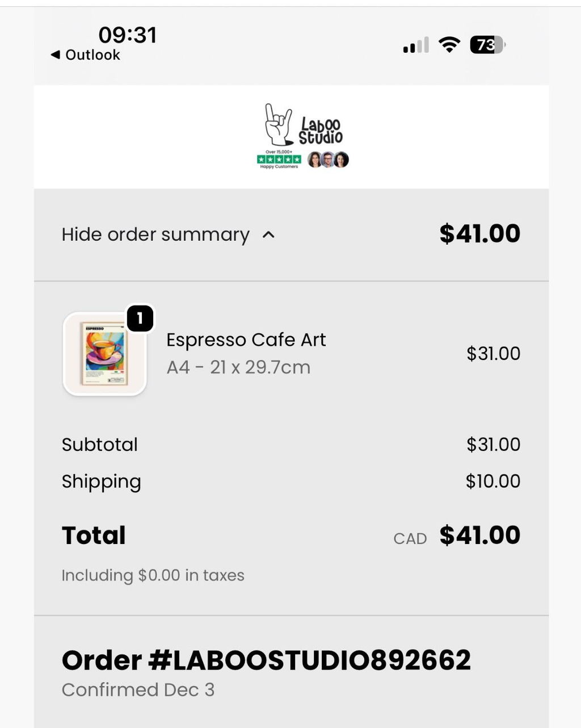The height and width of the screenshot is (728, 581).
Task: Collapse the order summary chevron
Action: (x=269, y=235)
